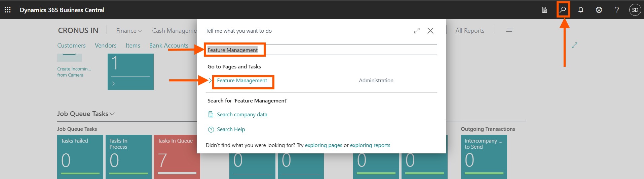Image resolution: width=644 pixels, height=179 pixels.
Task: Open the Help question mark menu
Action: [617, 10]
